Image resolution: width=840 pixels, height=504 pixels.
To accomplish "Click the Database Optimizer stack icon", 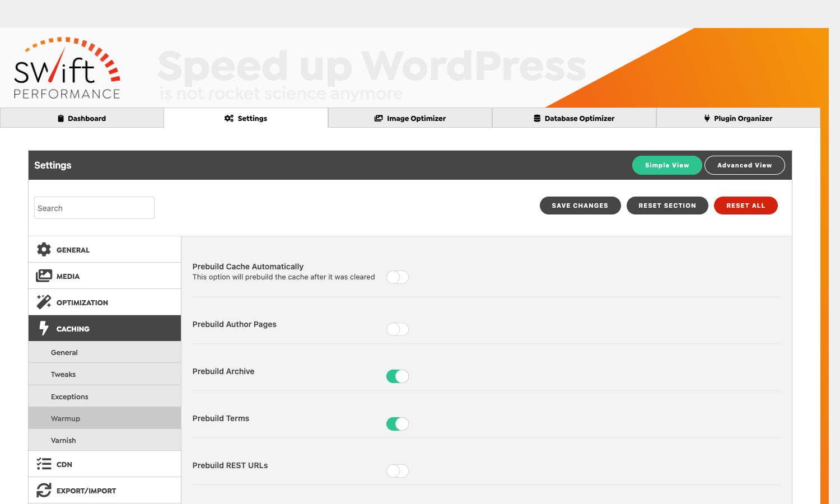I will pyautogui.click(x=537, y=118).
